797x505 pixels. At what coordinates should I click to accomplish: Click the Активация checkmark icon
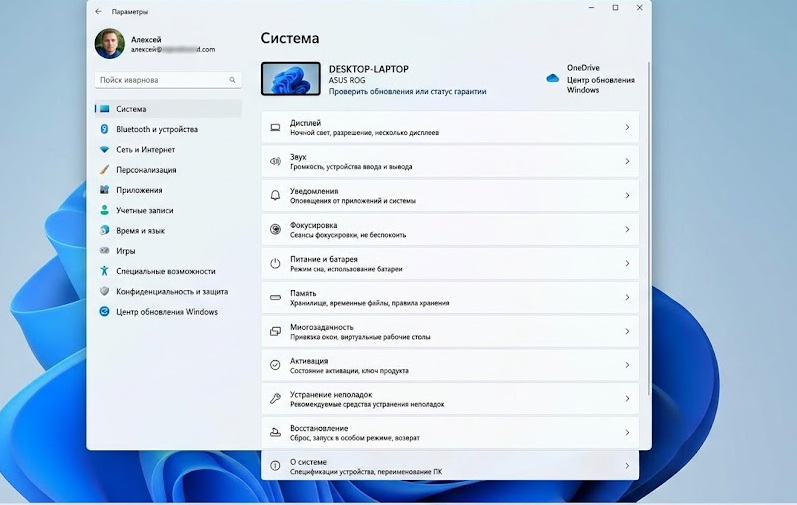point(275,365)
